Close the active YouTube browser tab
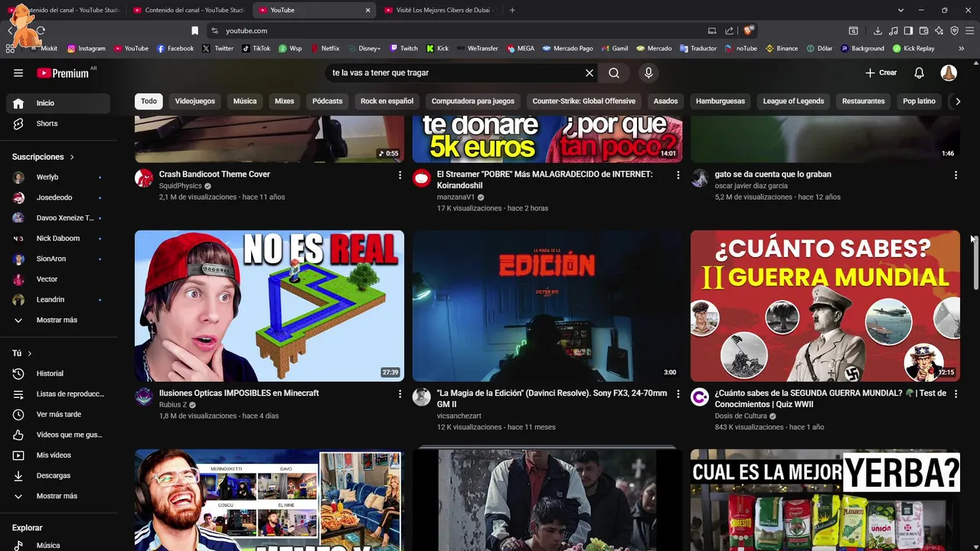The image size is (980, 551). click(367, 10)
